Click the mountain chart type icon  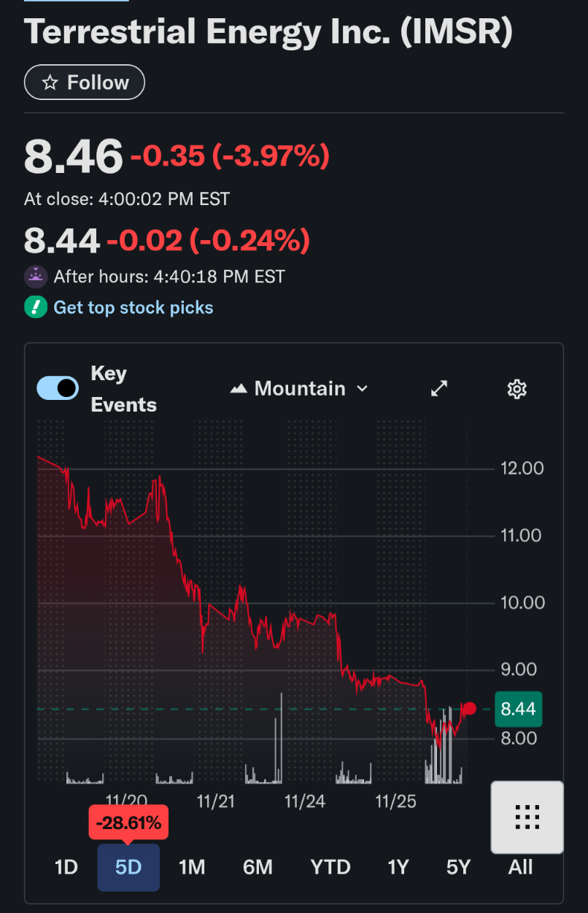[x=239, y=389]
